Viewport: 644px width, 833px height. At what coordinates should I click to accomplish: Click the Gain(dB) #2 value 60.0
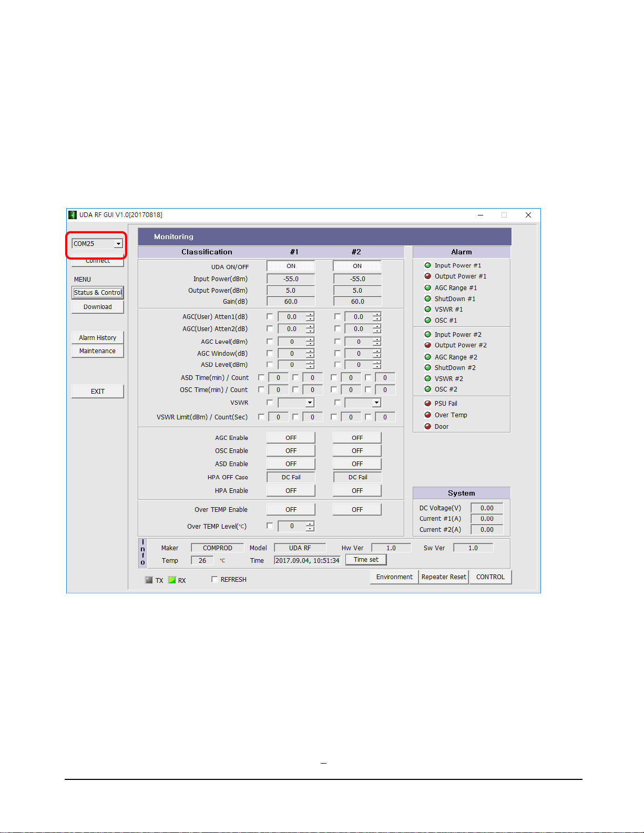tap(357, 302)
